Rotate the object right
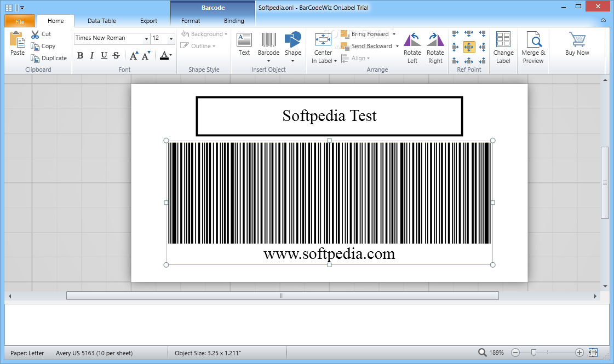Viewport: 614px width, 364px height. pos(435,48)
